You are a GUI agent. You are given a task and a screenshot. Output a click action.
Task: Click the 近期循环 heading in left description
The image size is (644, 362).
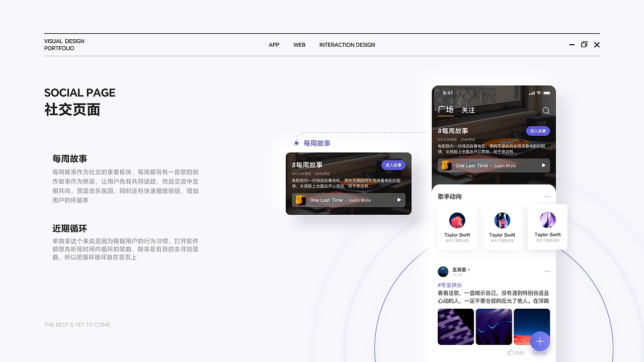point(70,228)
